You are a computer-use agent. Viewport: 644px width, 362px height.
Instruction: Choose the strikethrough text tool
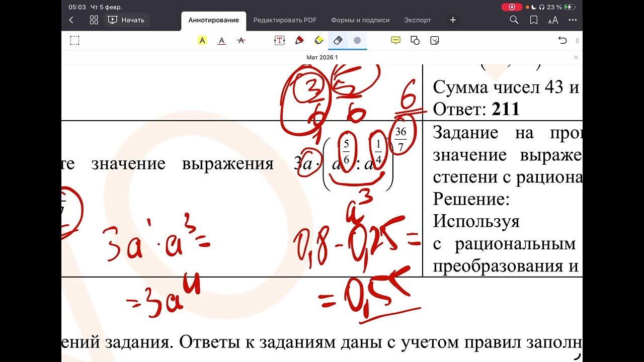[x=241, y=41]
